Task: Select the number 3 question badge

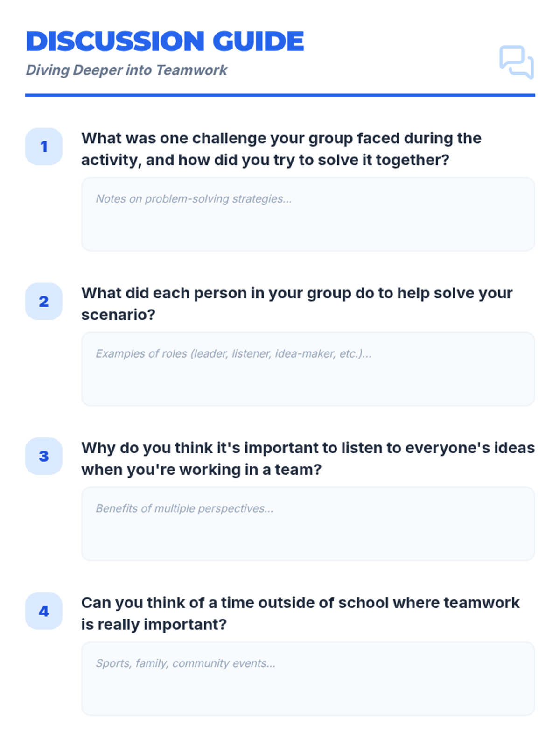Action: 44,456
